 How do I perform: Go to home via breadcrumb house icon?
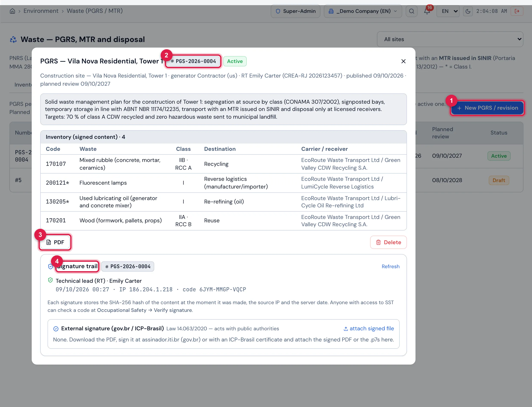[12, 11]
